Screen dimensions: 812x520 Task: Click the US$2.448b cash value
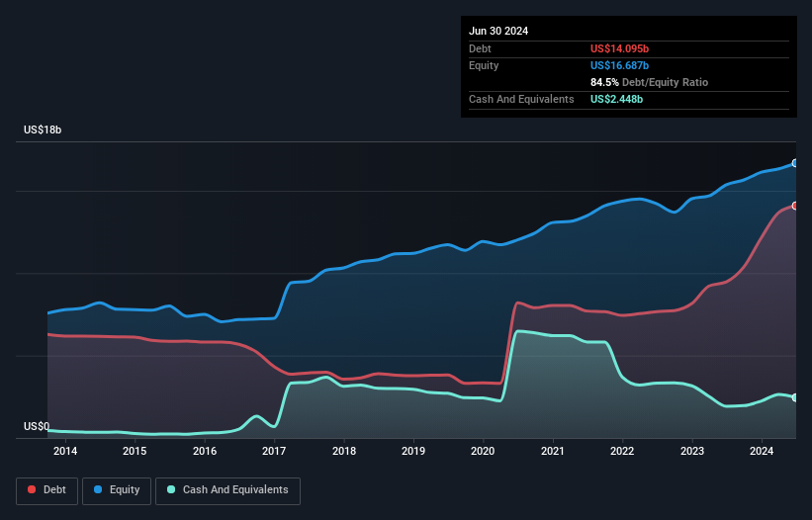coord(616,99)
